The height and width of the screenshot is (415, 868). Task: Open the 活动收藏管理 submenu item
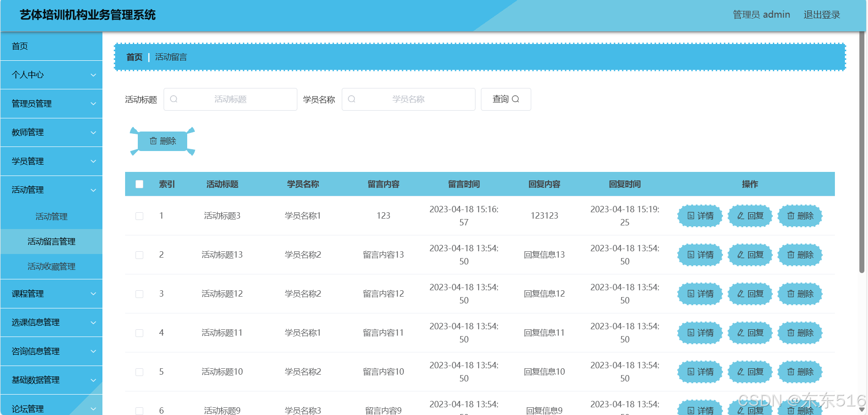tap(51, 267)
